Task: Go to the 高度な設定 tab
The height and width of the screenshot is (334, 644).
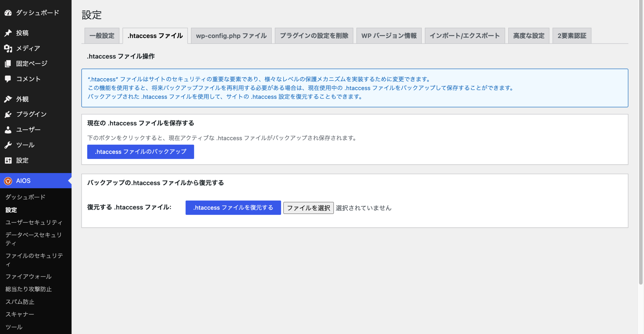Action: (529, 36)
